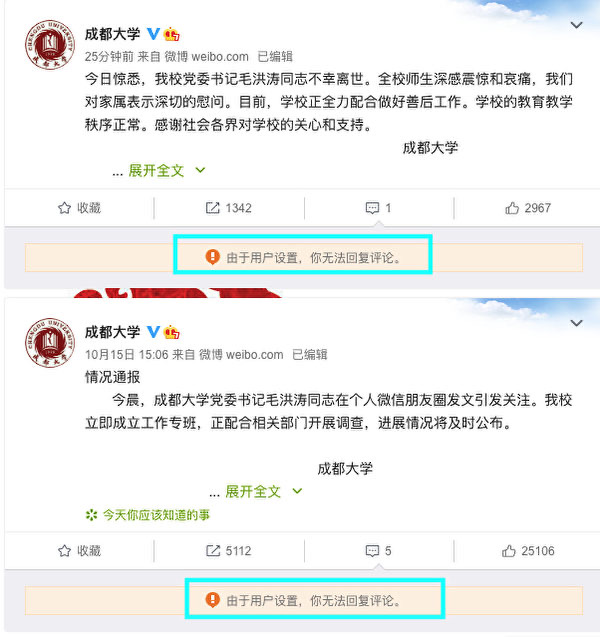Image resolution: width=600 pixels, height=637 pixels.
Task: Open the 25分钟前 timestamp link
Action: click(x=109, y=56)
